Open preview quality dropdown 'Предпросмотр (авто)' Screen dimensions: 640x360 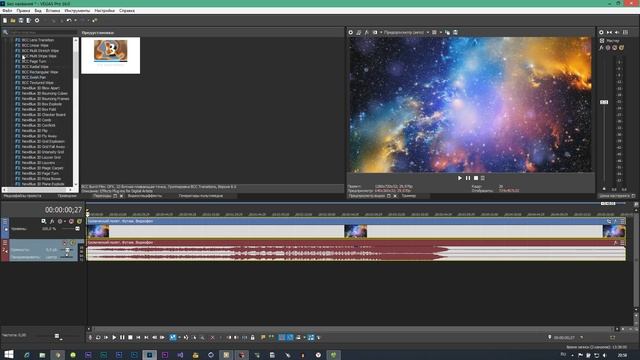click(x=407, y=32)
